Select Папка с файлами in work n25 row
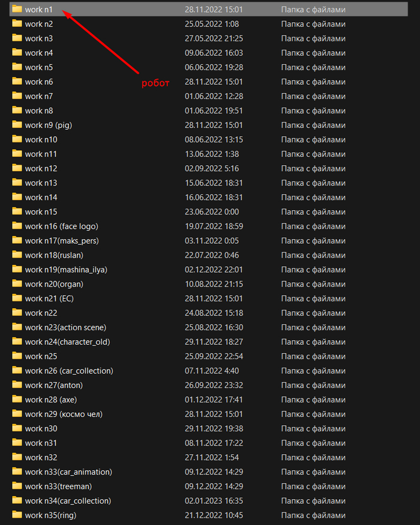 pos(313,356)
